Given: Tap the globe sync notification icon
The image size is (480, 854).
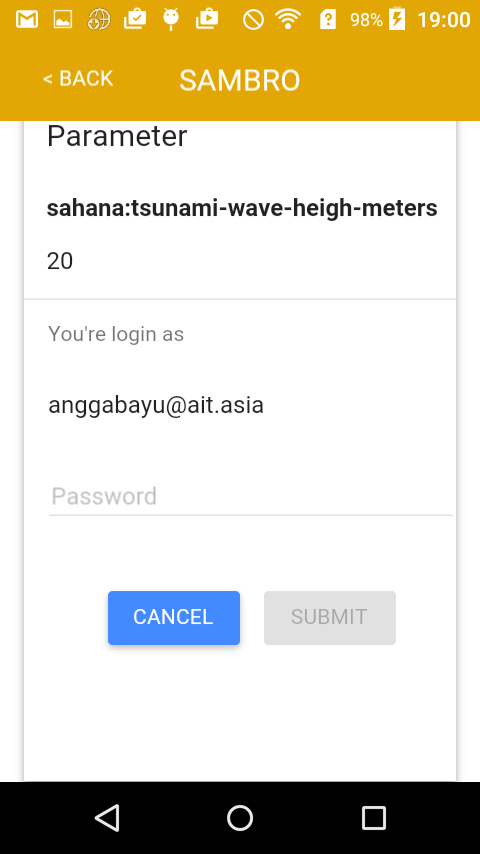Looking at the screenshot, I should pyautogui.click(x=99, y=20).
